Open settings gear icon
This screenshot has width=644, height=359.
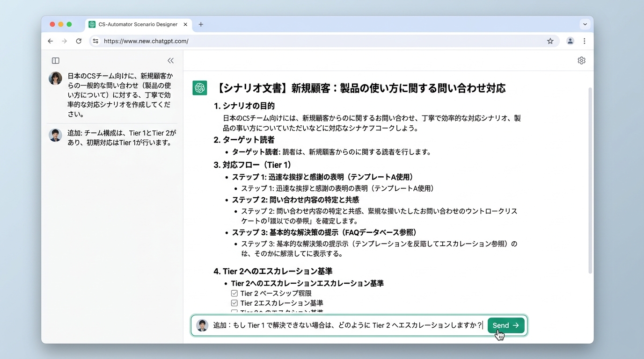pos(581,61)
